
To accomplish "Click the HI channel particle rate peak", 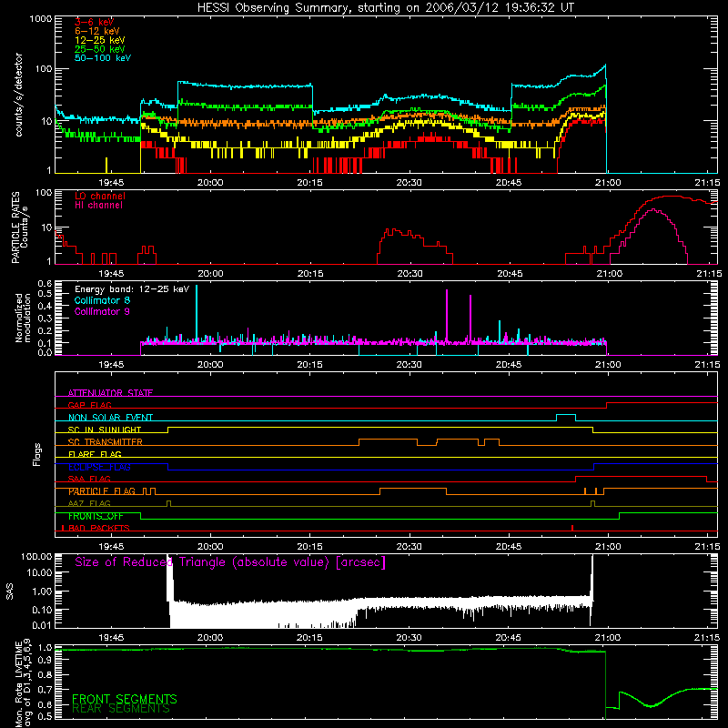I will pyautogui.click(x=653, y=210).
